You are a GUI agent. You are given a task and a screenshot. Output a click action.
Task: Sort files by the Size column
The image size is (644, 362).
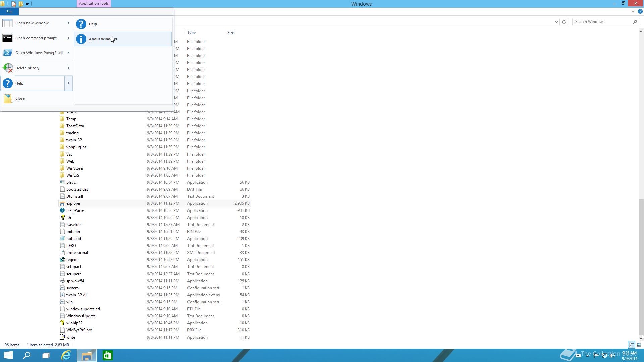point(238,33)
